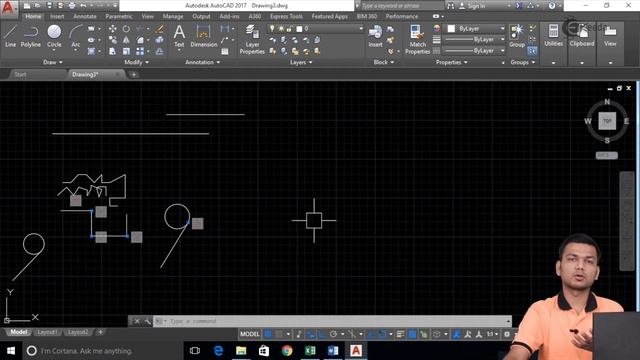Click the Move tool in Modify panel

click(x=113, y=29)
